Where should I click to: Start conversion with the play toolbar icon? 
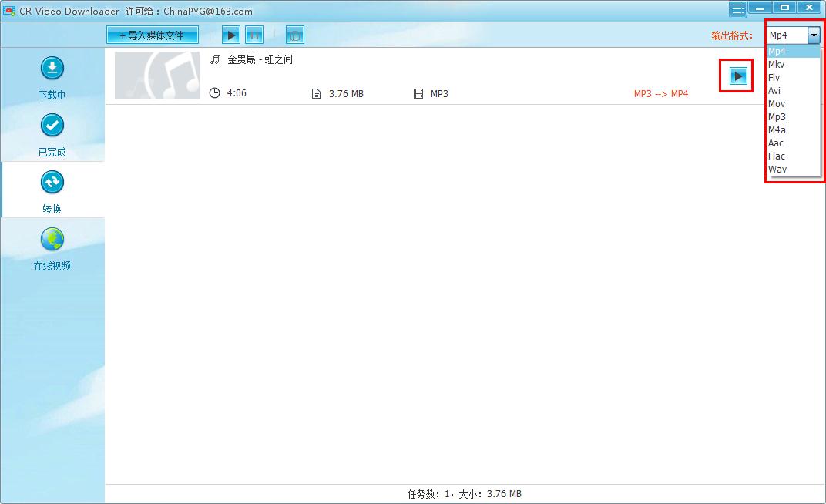pos(230,35)
